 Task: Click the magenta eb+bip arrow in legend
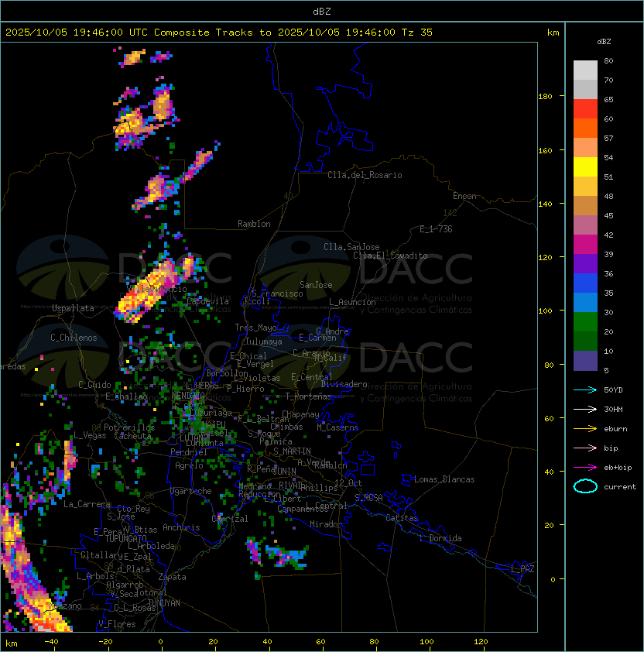pyautogui.click(x=585, y=468)
